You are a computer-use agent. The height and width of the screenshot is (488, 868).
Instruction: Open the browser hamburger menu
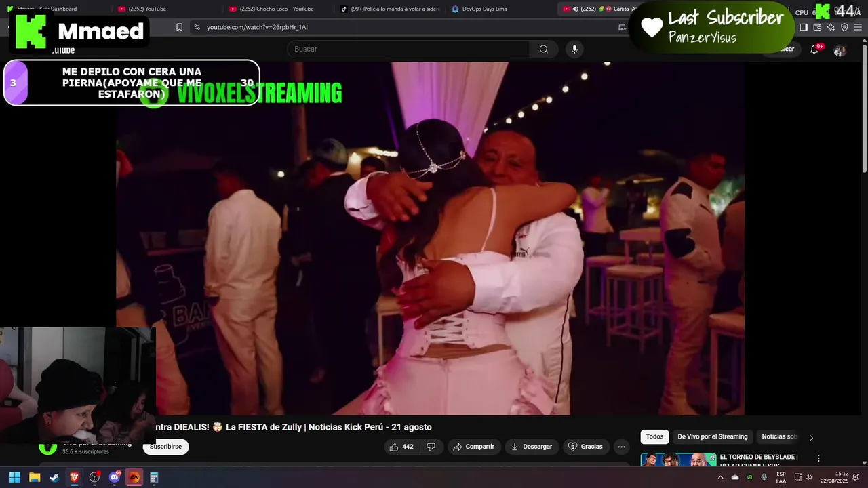858,27
